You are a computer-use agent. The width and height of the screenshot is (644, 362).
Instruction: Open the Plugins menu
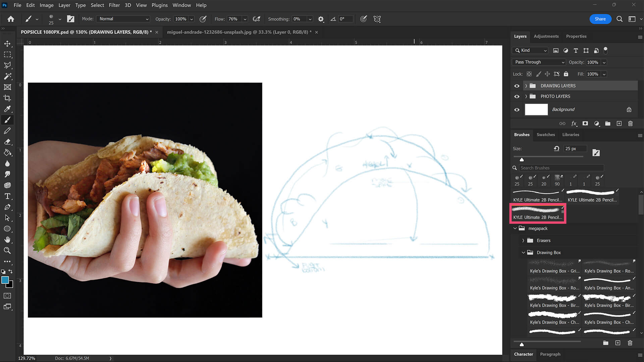point(159,5)
